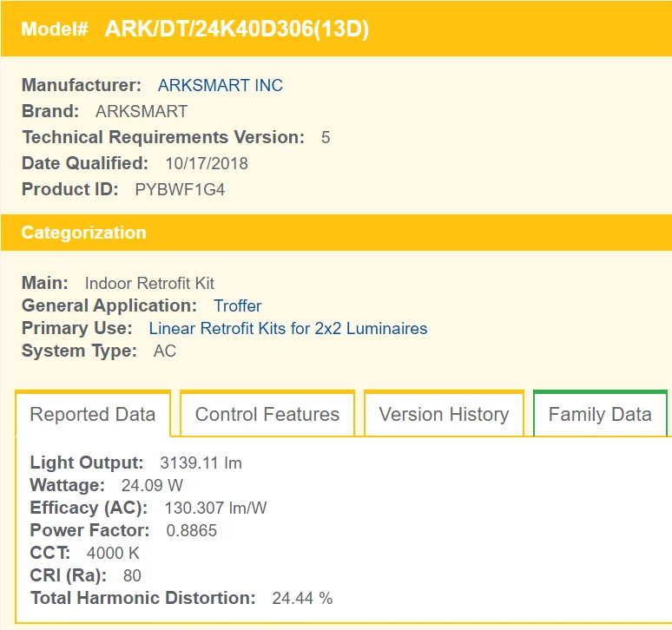This screenshot has height=630, width=672.
Task: Click the Wattage value 24.09 W
Action: click(x=152, y=485)
